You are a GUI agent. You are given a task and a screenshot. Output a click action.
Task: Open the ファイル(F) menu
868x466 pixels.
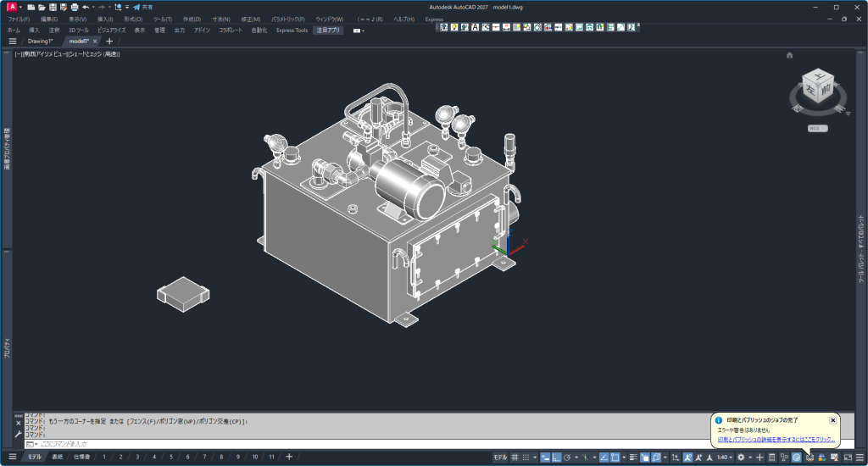[x=19, y=19]
